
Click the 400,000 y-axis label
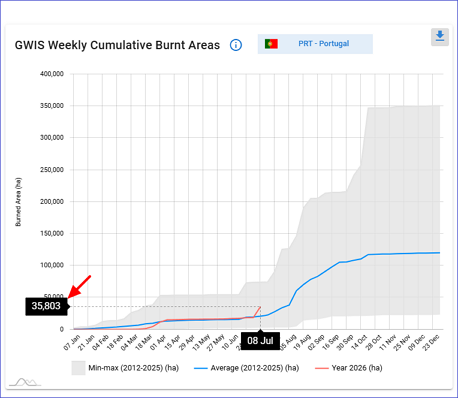[52, 74]
